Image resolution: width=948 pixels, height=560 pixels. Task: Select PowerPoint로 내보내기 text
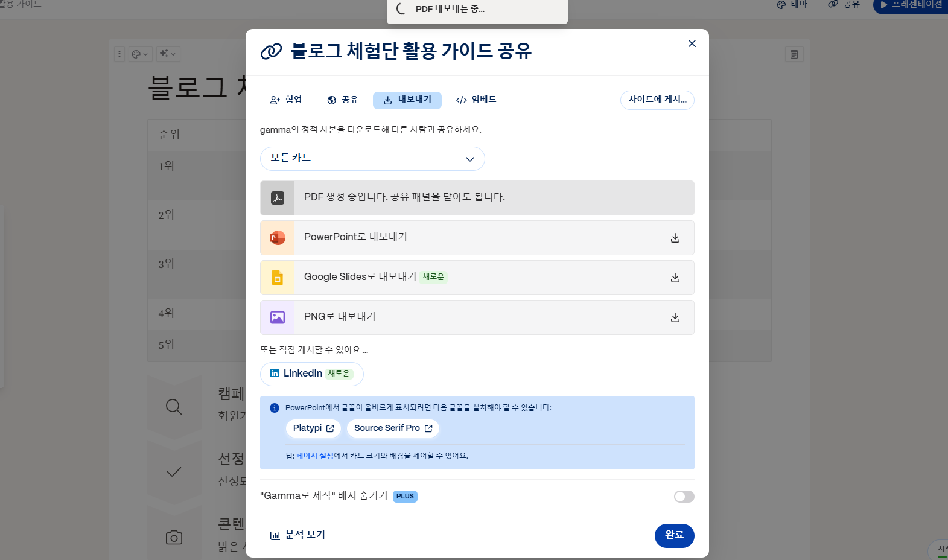coord(355,237)
